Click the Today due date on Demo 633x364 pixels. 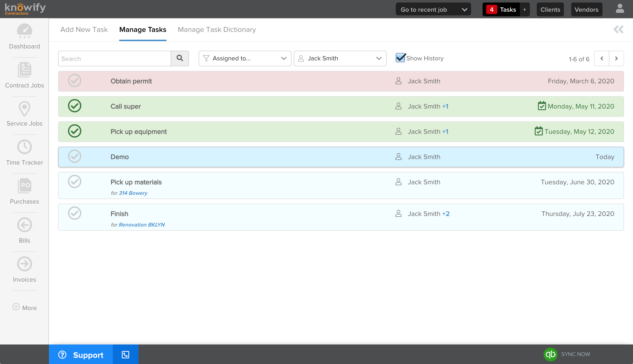[605, 157]
